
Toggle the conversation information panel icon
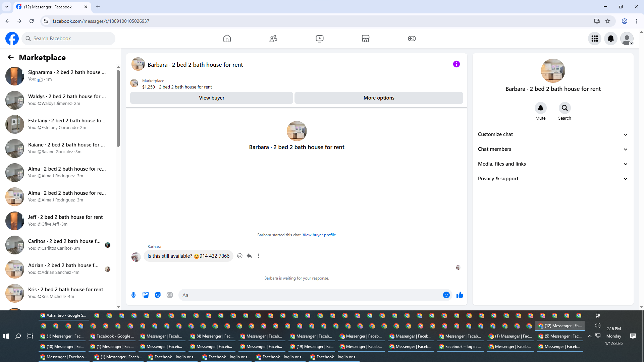(456, 64)
